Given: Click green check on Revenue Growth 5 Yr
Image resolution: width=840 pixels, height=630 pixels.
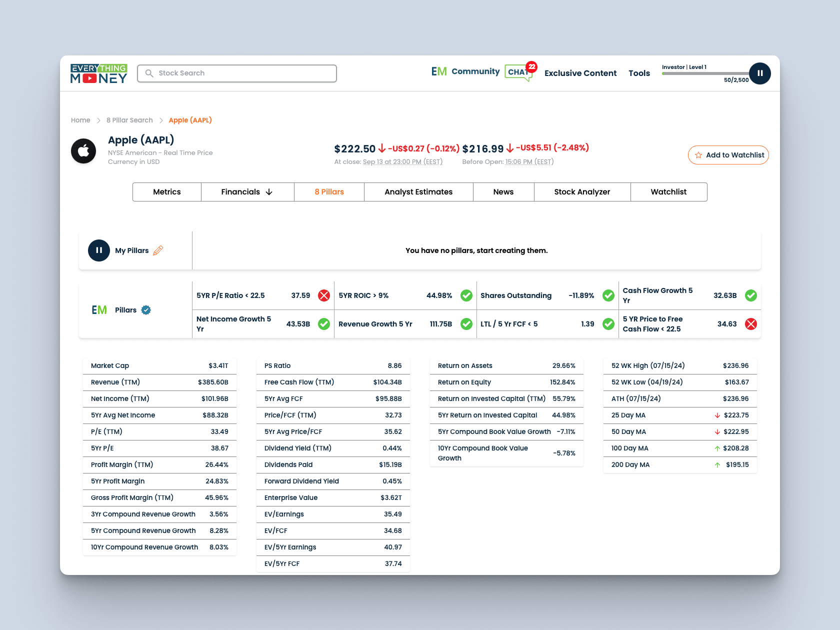Looking at the screenshot, I should coord(466,324).
